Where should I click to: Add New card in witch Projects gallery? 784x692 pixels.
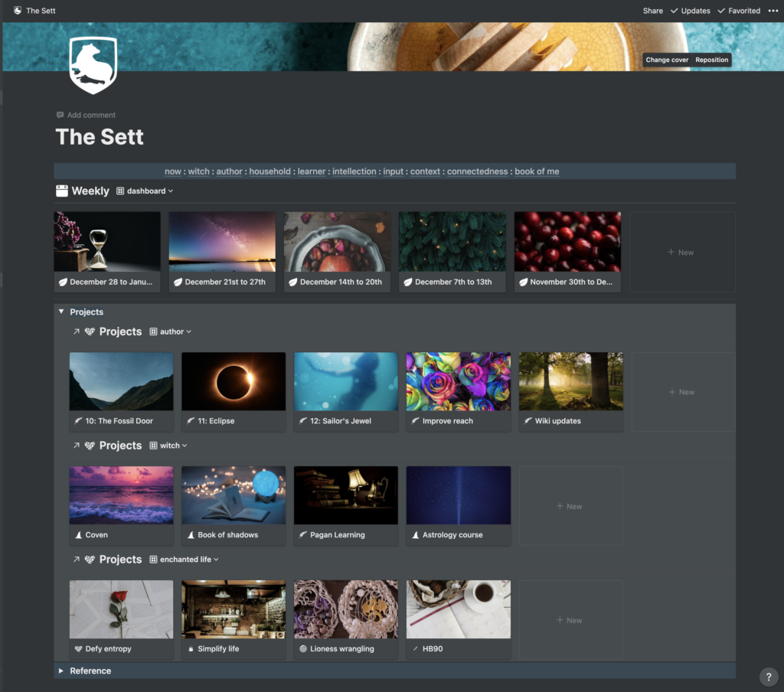[x=570, y=506]
